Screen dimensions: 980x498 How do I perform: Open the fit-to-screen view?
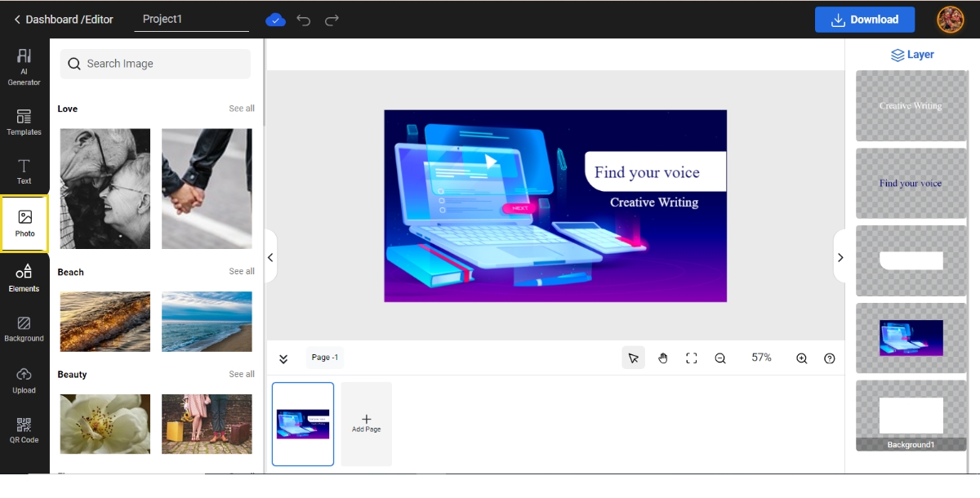coord(691,358)
